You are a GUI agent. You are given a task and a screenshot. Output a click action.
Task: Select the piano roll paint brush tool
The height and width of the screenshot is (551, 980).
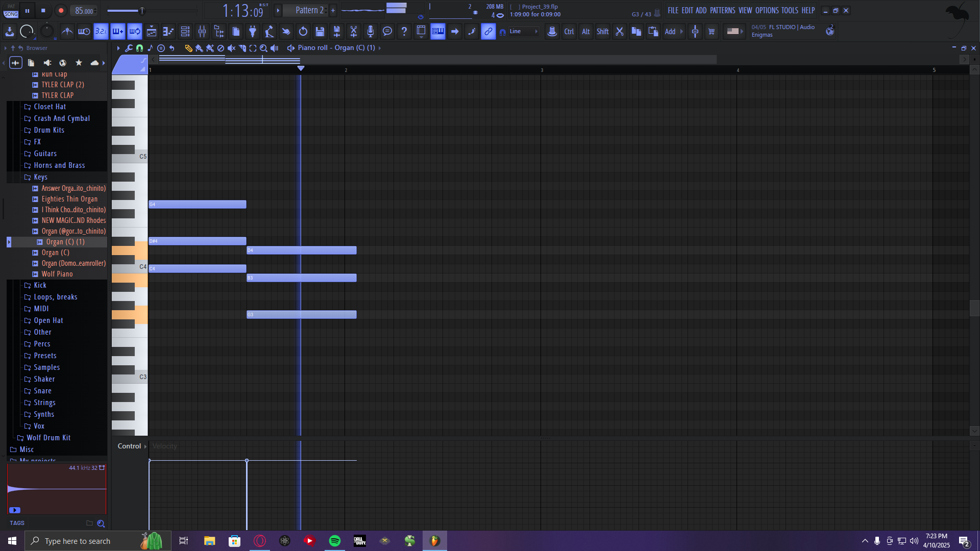pos(199,48)
